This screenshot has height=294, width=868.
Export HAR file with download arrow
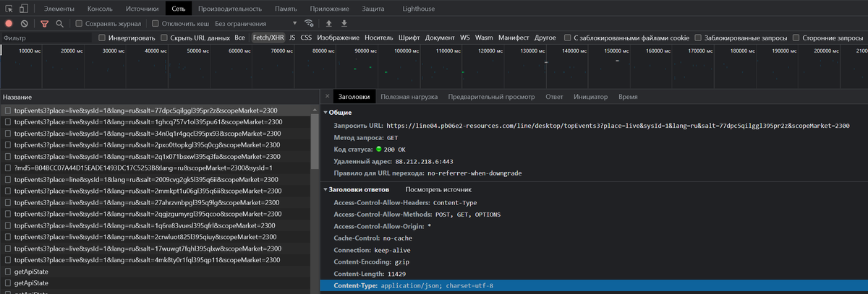point(344,24)
